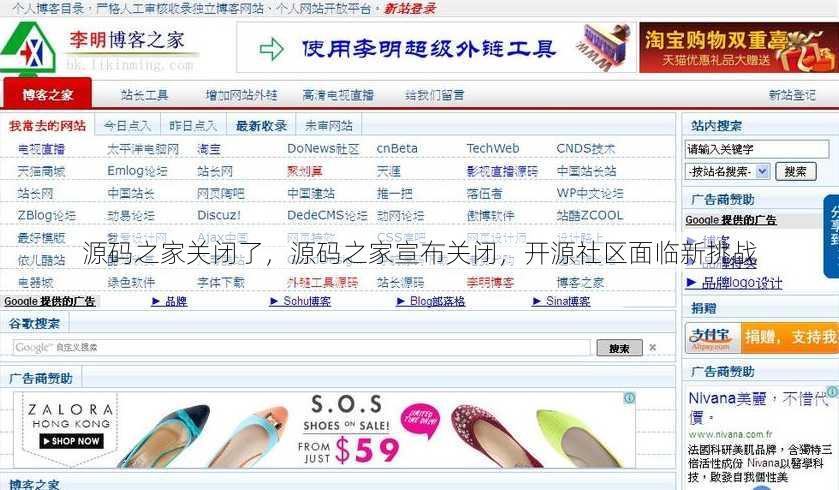Open the Emlog论坛 link

[138, 171]
